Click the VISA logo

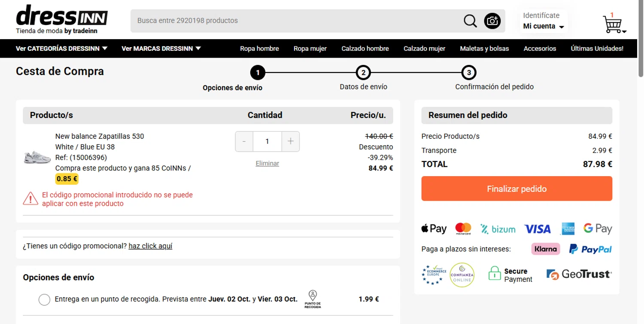[537, 229]
